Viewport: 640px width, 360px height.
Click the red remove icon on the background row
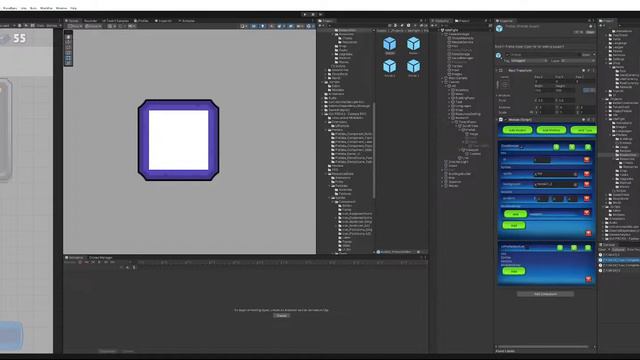click(x=587, y=184)
